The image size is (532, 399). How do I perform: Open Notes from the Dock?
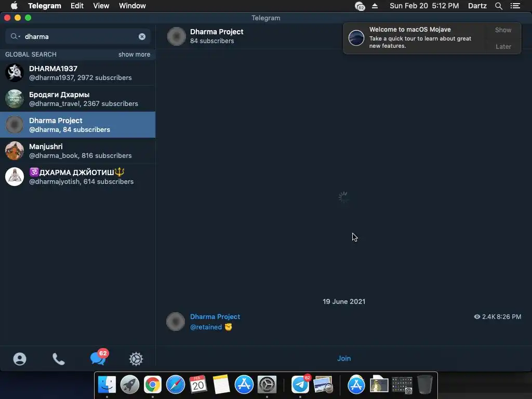[221, 384]
